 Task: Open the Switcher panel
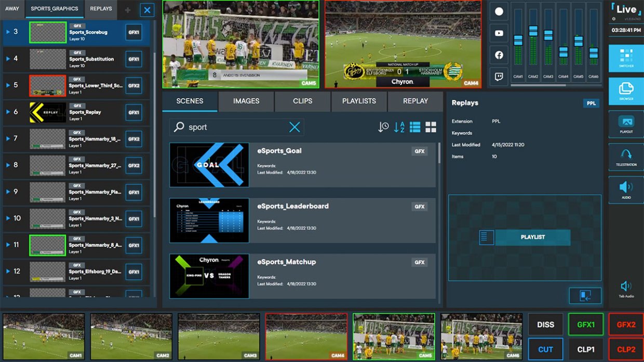626,57
